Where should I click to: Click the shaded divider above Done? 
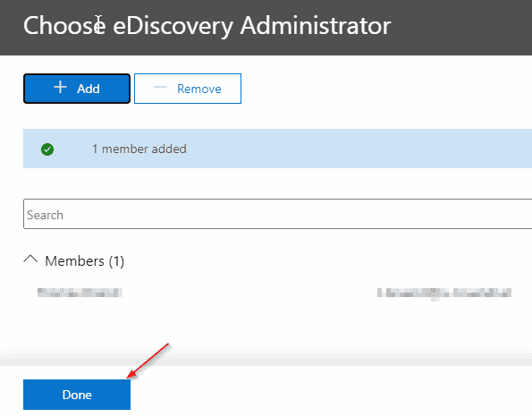266,357
